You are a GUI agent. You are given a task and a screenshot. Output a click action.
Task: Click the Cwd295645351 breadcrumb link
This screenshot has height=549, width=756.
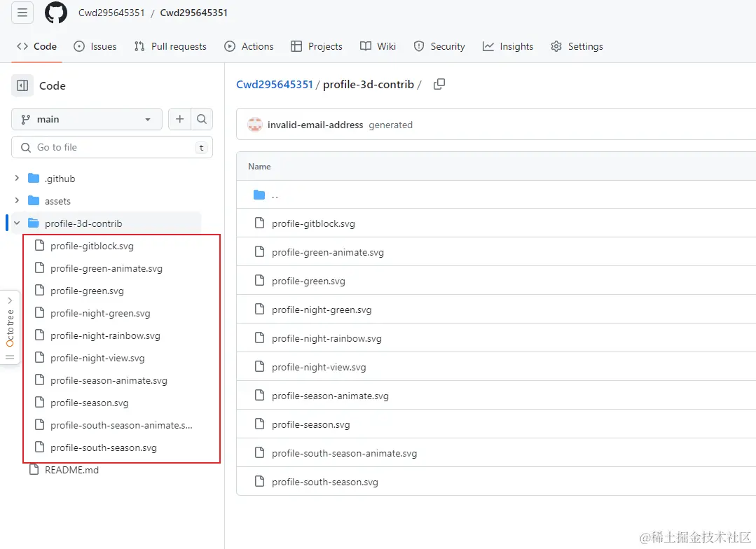(x=275, y=84)
